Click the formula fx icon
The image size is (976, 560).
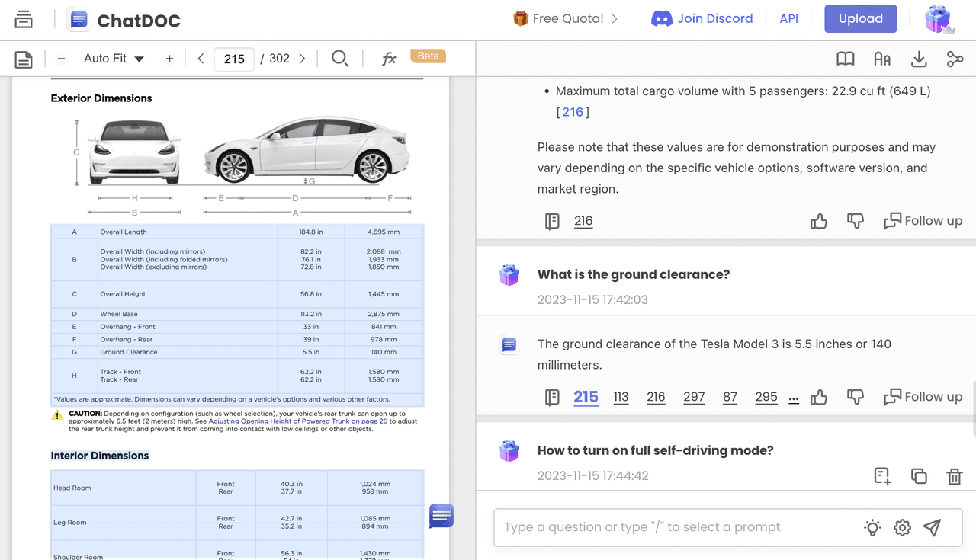coord(389,59)
